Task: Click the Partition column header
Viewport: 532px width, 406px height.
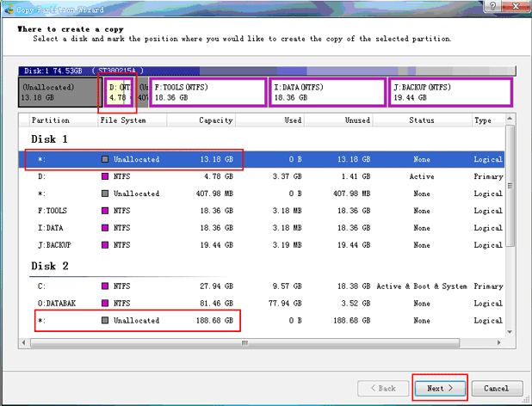Action: 64,120
